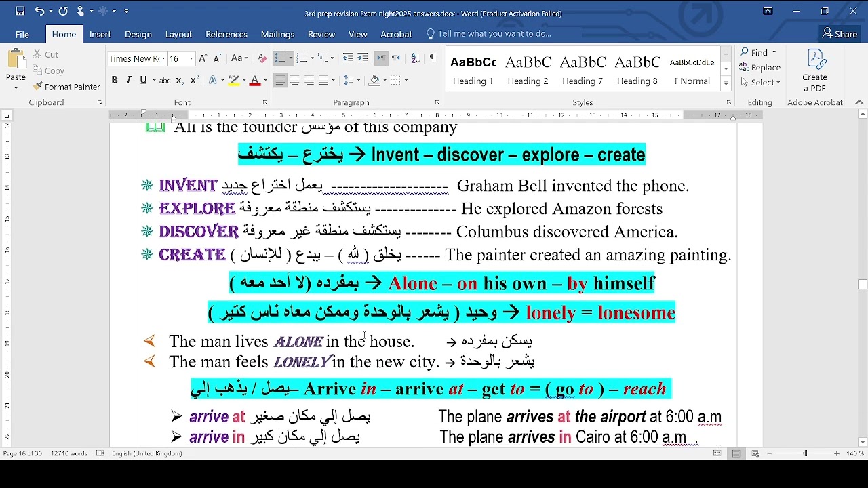Open multilevel list options
The image size is (868, 488).
pos(323,58)
